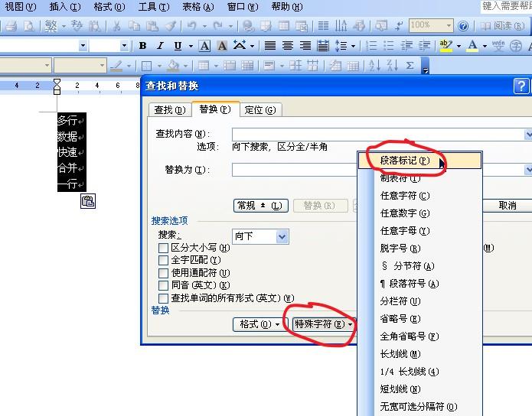Increase indent toolbar icon
The height and width of the screenshot is (416, 532).
(x=424, y=45)
